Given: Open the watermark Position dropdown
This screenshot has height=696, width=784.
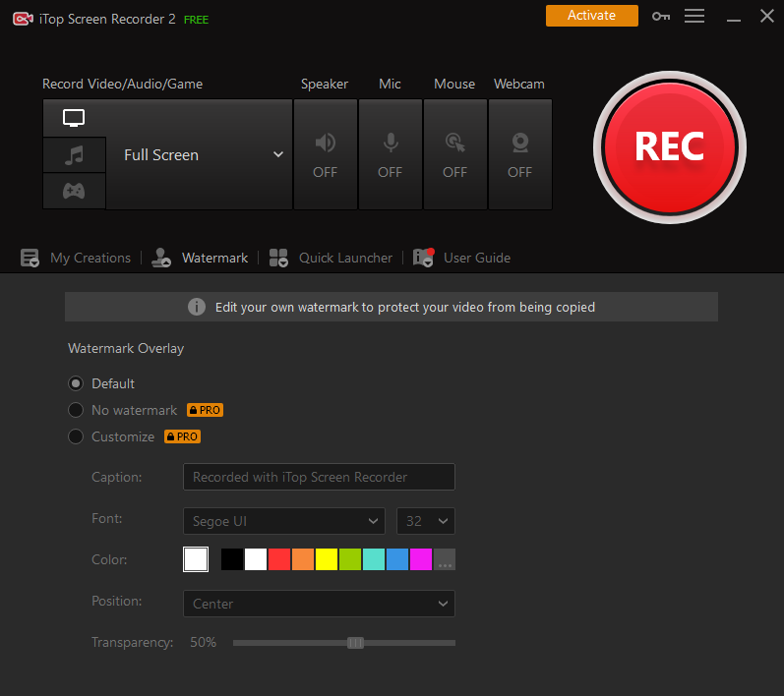Looking at the screenshot, I should (x=319, y=604).
